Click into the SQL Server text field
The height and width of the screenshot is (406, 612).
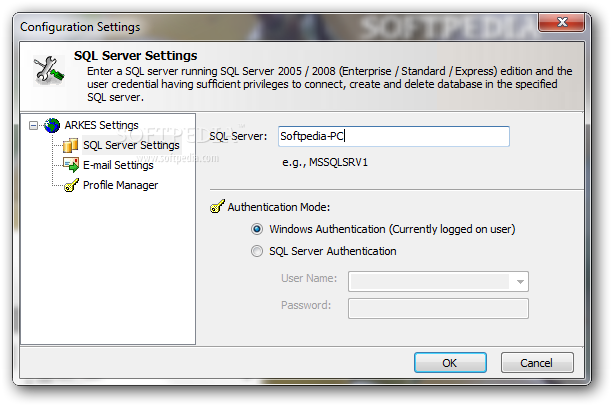394,136
